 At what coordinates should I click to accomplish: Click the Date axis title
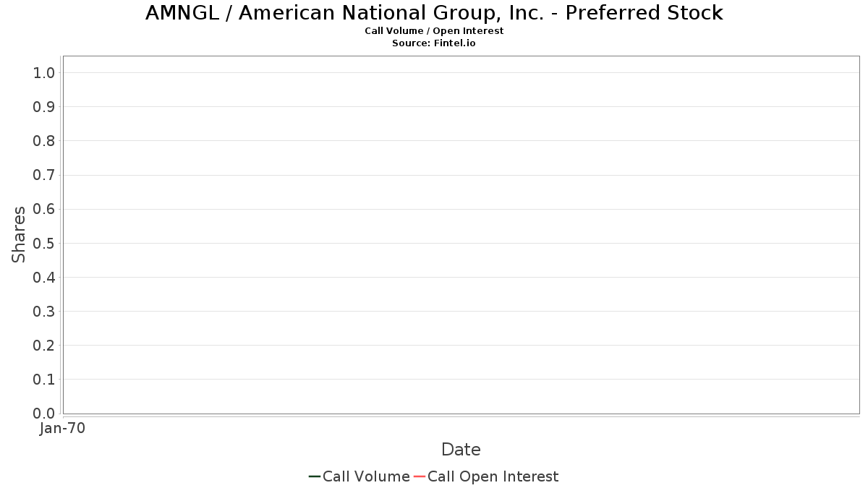pos(461,450)
